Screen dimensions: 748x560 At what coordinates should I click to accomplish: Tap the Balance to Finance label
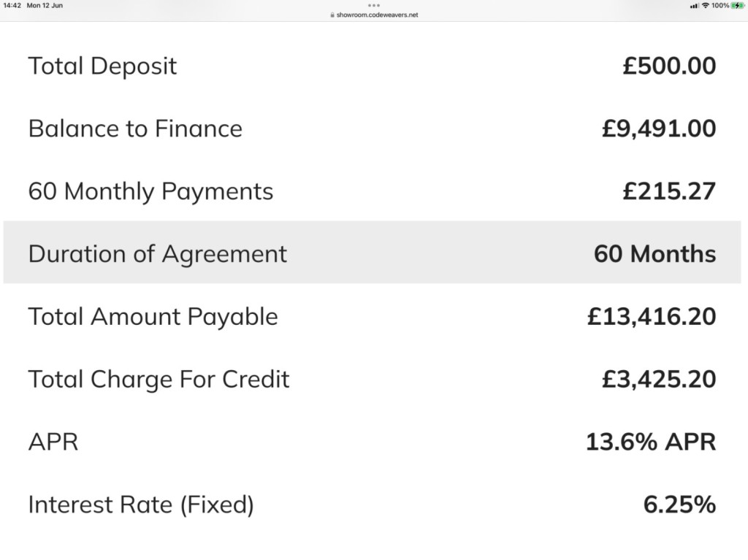[x=135, y=129]
